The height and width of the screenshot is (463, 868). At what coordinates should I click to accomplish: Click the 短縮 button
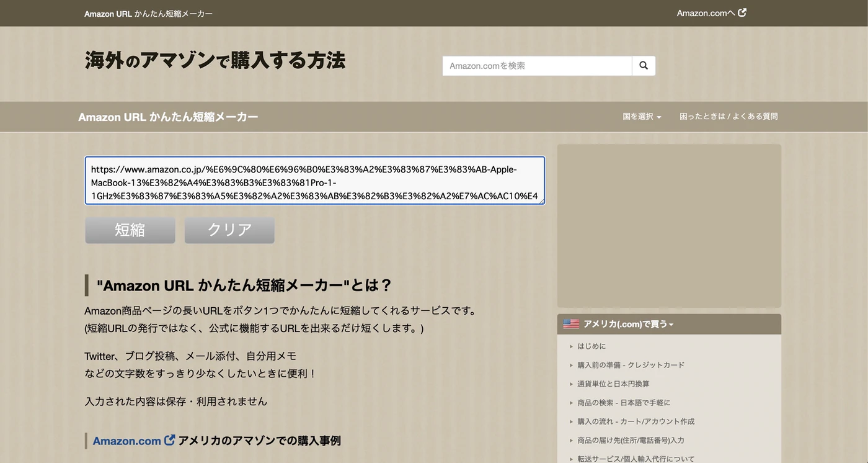[130, 230]
